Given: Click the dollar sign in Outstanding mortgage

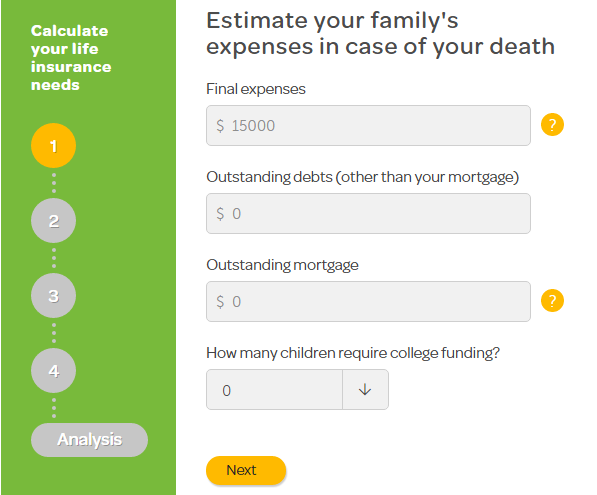Looking at the screenshot, I should pos(220,302).
